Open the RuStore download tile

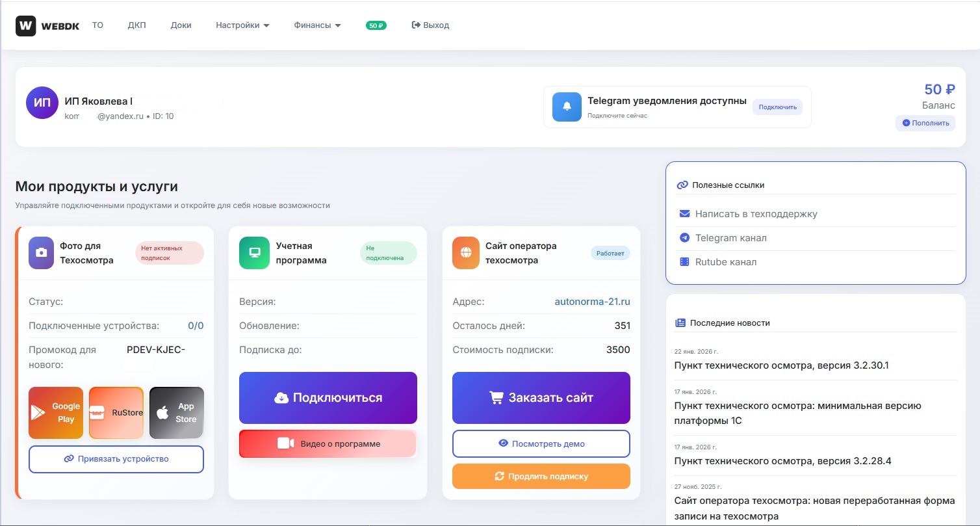(116, 413)
